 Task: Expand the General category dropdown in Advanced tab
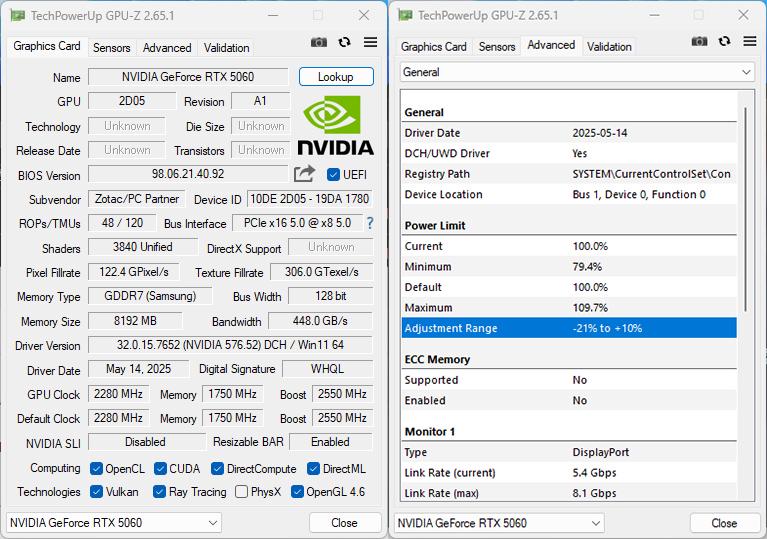(577, 72)
